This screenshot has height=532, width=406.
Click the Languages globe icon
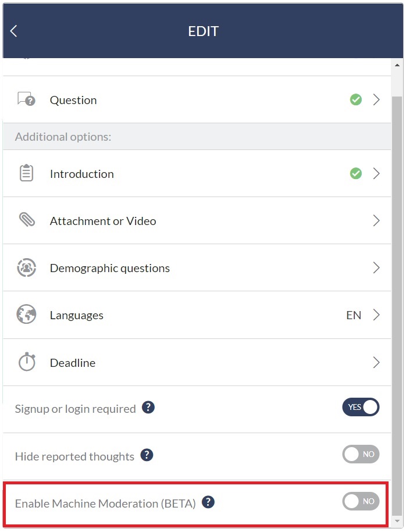26,315
